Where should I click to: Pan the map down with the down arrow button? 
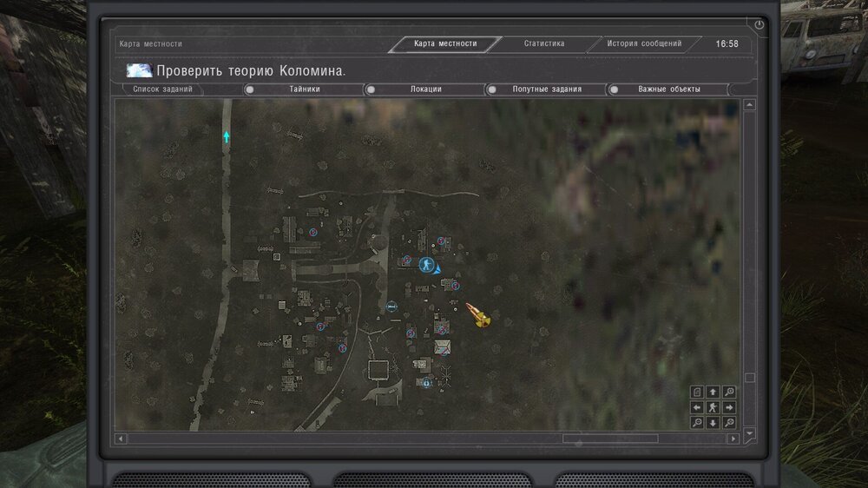coord(713,423)
